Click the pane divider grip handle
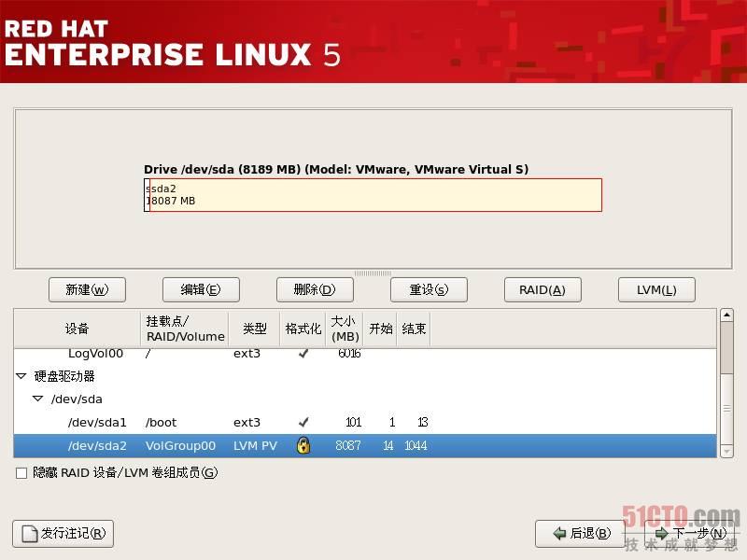 [x=373, y=273]
